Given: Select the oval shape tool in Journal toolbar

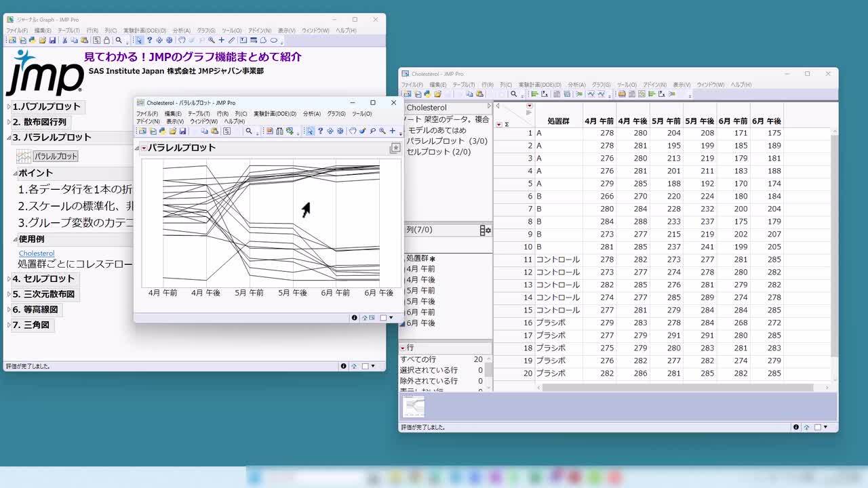Looking at the screenshot, I should click(x=274, y=40).
